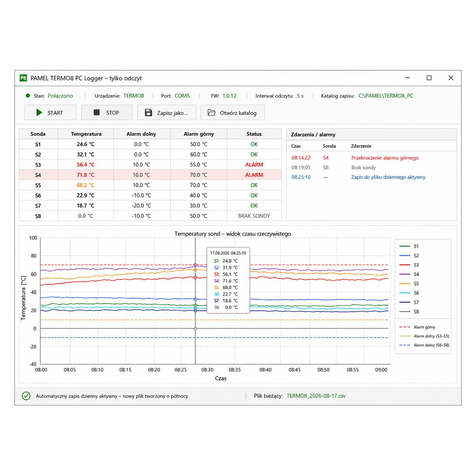The image size is (476, 476).
Task: Click the COM5 port value
Action: click(x=182, y=96)
